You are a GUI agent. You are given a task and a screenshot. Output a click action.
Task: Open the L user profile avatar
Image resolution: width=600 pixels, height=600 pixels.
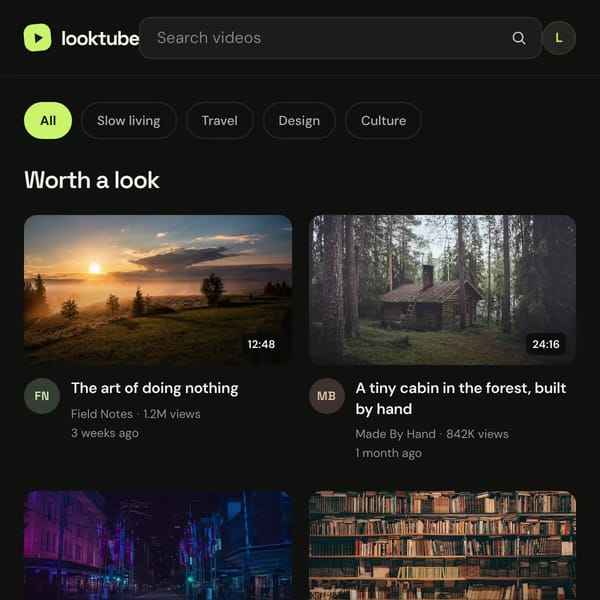[x=559, y=38]
